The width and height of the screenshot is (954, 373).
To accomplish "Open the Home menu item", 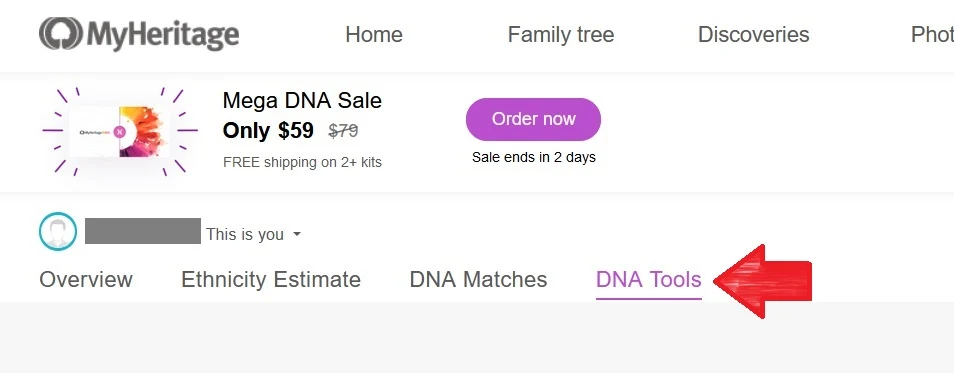I will (374, 35).
